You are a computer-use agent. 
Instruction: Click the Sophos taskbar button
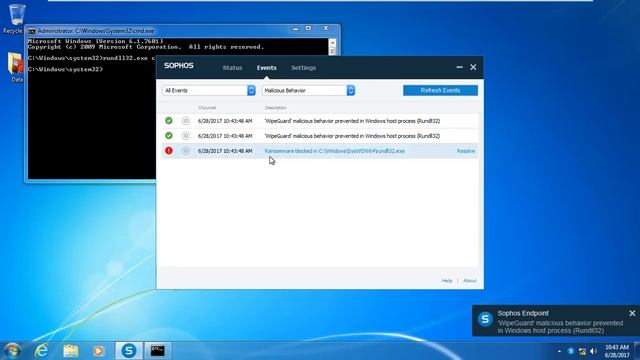pyautogui.click(x=129, y=351)
